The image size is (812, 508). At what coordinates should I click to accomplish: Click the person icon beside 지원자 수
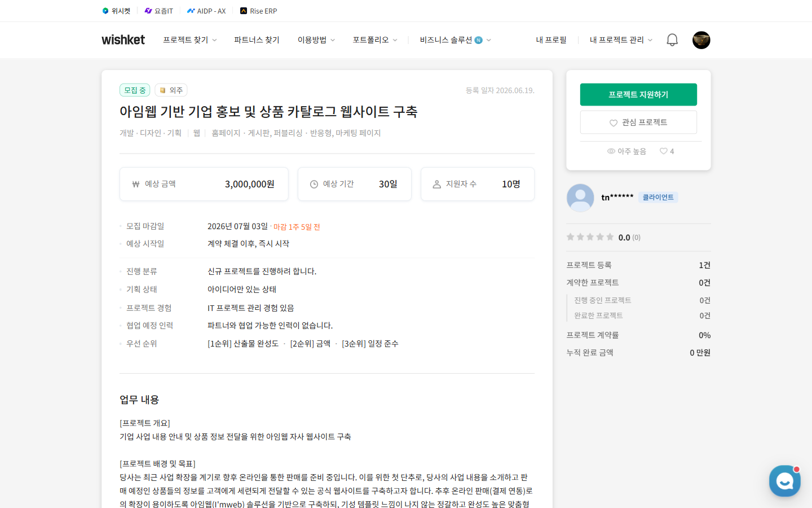436,184
